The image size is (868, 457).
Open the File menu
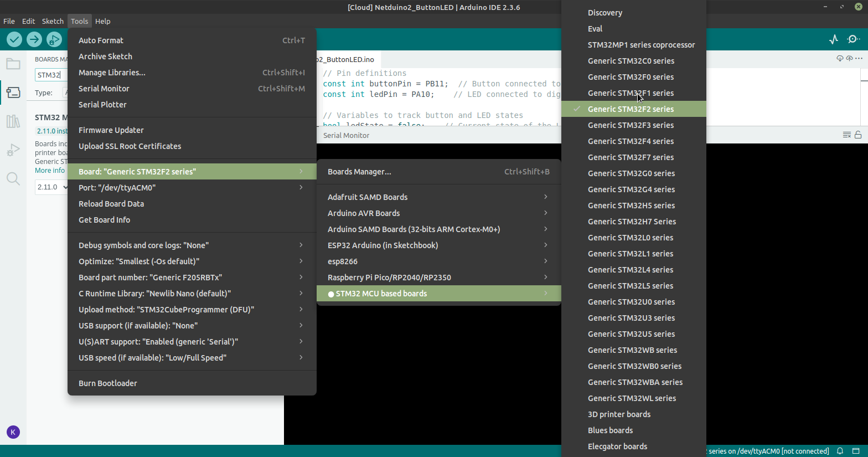pyautogui.click(x=9, y=21)
